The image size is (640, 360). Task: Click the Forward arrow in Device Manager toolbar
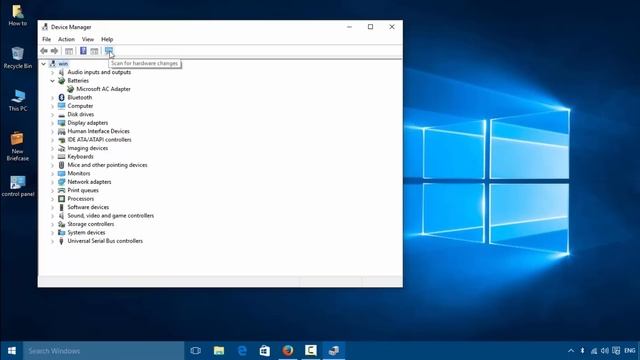54,51
